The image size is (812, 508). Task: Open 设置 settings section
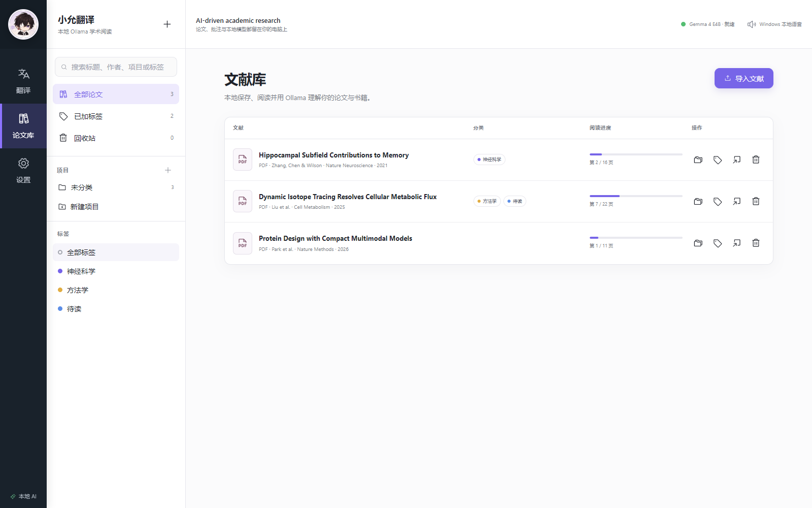tap(23, 171)
